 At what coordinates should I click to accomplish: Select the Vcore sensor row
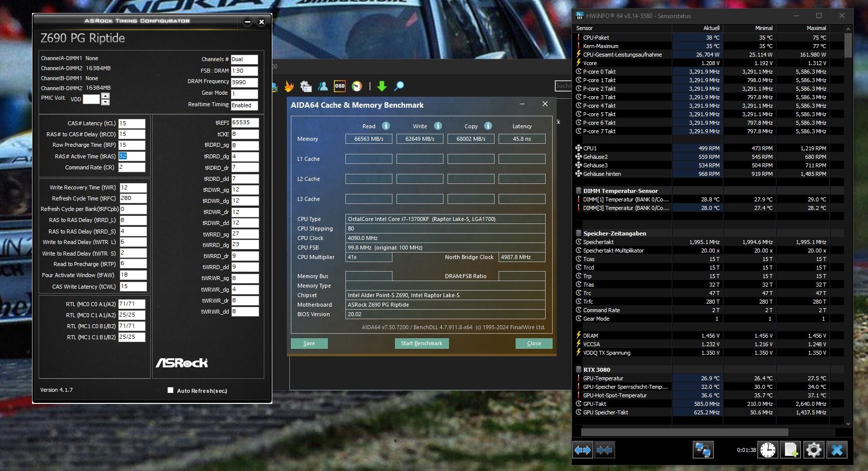click(708, 63)
